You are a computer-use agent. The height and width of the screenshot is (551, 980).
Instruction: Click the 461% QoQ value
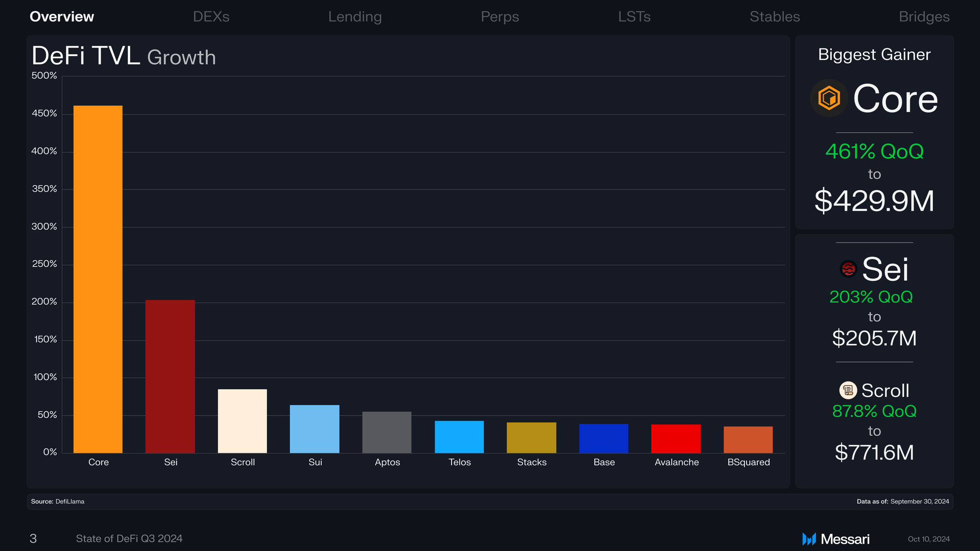point(874,151)
